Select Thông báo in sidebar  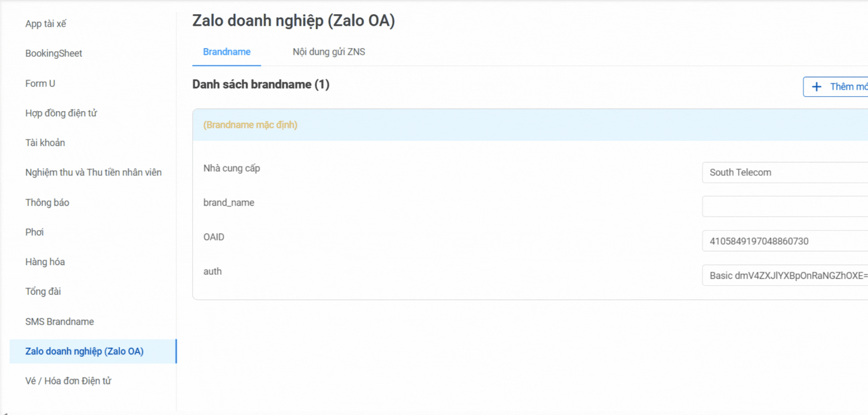pyautogui.click(x=47, y=203)
